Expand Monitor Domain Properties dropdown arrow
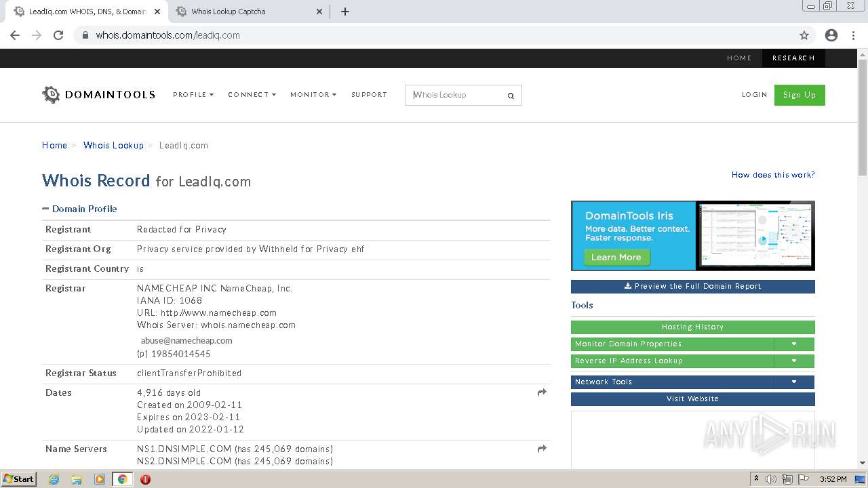Viewport: 868px width, 488px height. (x=794, y=344)
